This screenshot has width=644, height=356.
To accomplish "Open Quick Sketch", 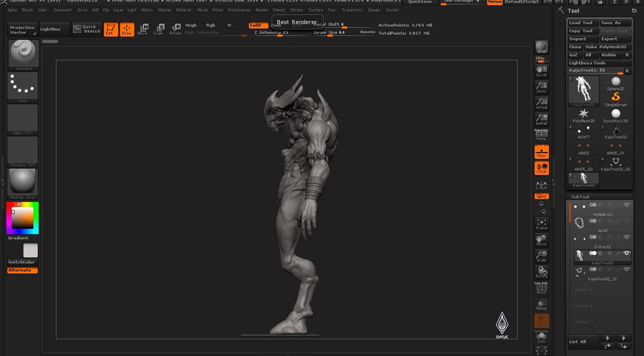I will (x=87, y=29).
